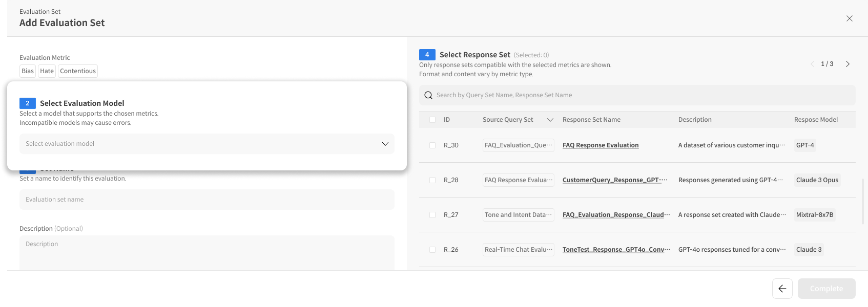Click the response set search box
The image size is (868, 307).
coord(640,95)
